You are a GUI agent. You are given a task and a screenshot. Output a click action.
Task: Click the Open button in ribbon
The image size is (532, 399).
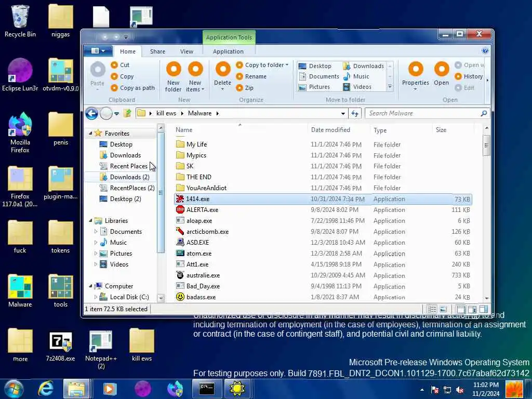[x=442, y=74]
